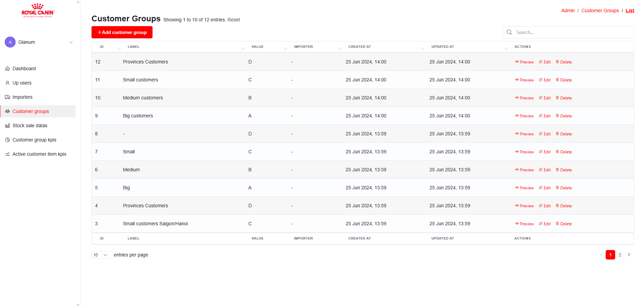This screenshot has height=306, width=644.
Task: Open Importers in the sidebar
Action: [x=22, y=97]
